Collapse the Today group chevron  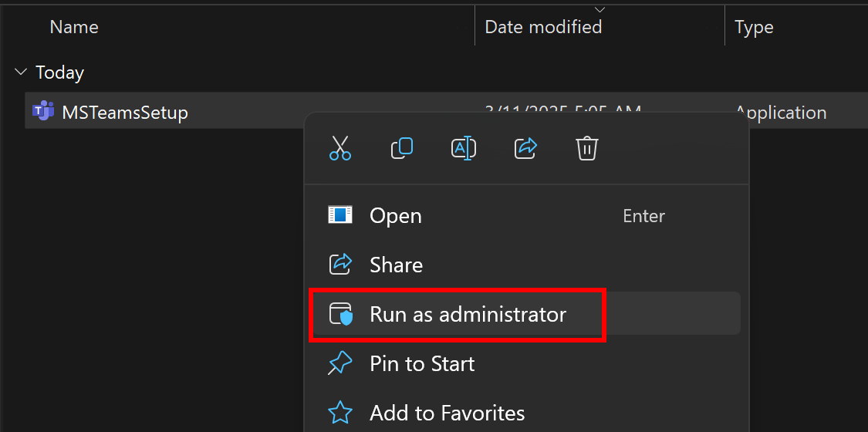(x=21, y=73)
